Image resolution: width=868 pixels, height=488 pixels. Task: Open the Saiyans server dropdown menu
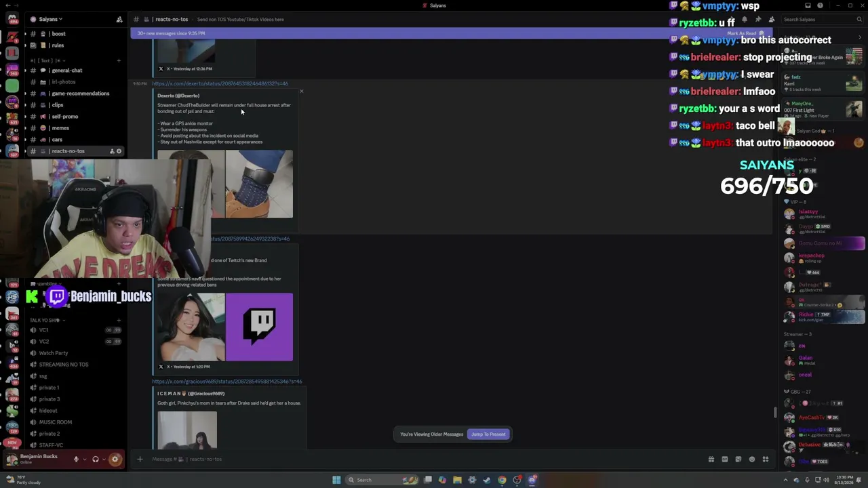(x=51, y=19)
